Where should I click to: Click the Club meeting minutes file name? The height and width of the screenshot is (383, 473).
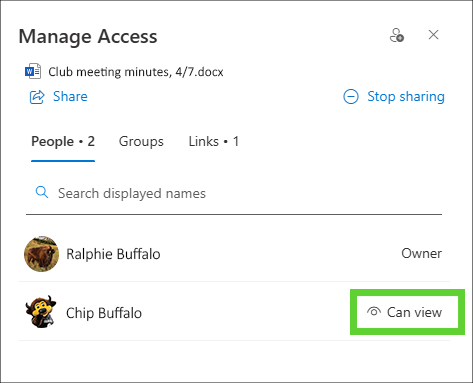pos(136,72)
